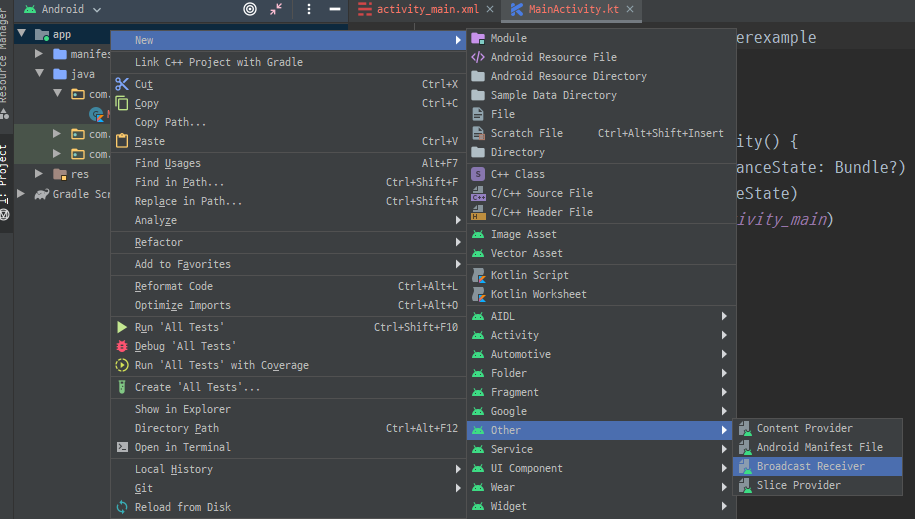Click the red Debug bug icon
The image size is (915, 519).
[121, 346]
